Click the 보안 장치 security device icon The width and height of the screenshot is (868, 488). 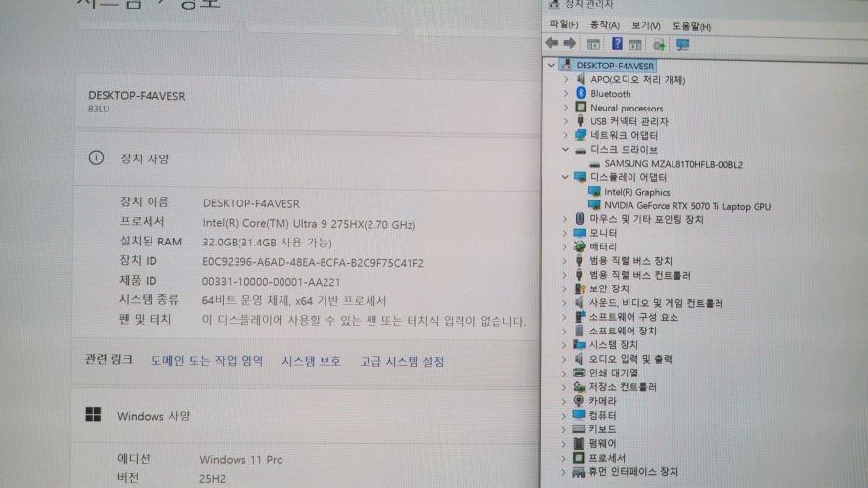pos(579,288)
